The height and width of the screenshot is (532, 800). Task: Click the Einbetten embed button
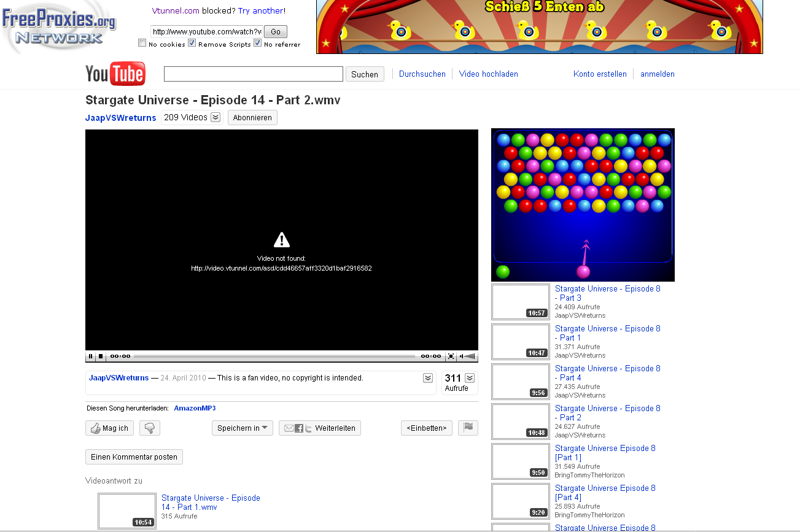pyautogui.click(x=427, y=428)
